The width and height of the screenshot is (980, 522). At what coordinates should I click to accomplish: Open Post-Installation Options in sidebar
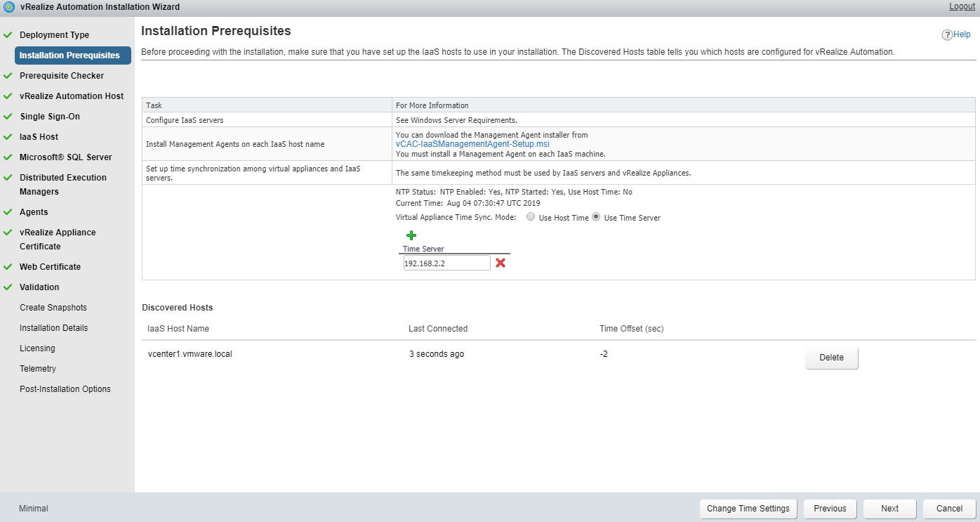click(65, 389)
